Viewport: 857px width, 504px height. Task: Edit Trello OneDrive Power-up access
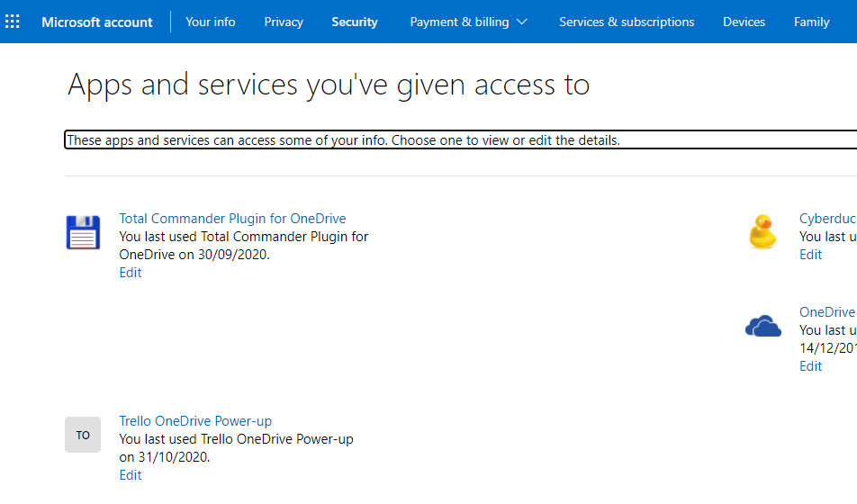(131, 475)
